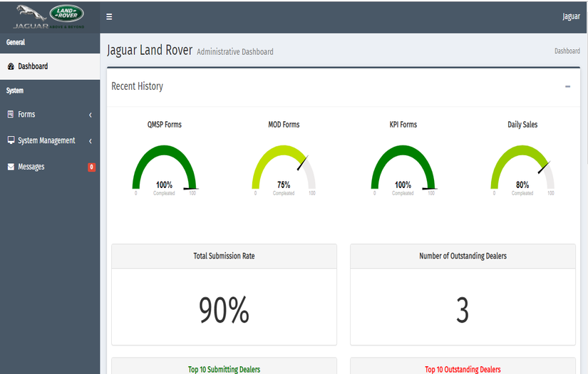Image resolution: width=588 pixels, height=374 pixels.
Task: Click the System sidebar section header
Action: [x=15, y=90]
